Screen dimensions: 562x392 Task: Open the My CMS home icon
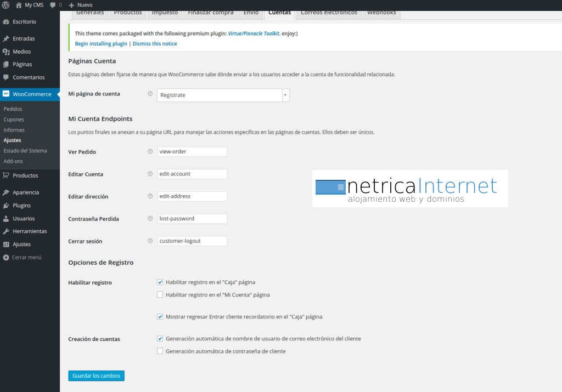coord(19,5)
